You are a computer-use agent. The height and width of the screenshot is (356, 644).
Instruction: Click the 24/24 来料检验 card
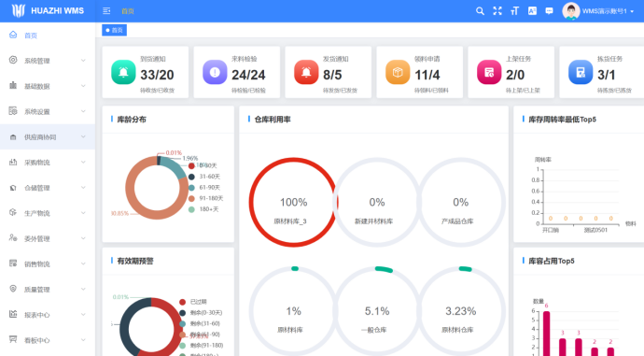236,72
